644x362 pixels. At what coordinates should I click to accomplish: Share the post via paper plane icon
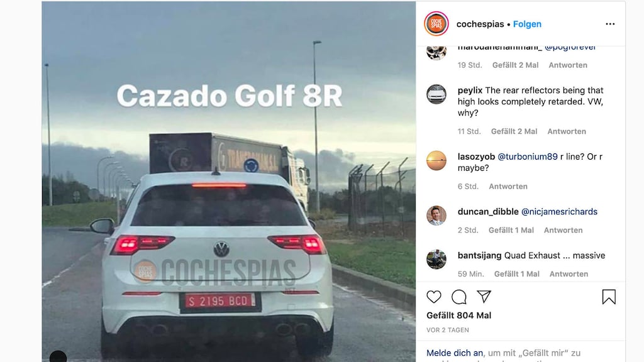pyautogui.click(x=484, y=297)
